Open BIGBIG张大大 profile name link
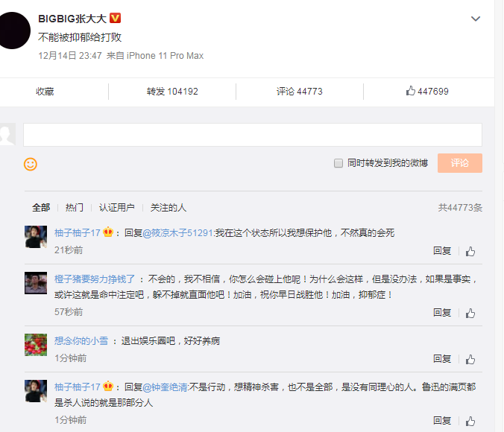The width and height of the screenshot is (504, 432). coord(72,19)
